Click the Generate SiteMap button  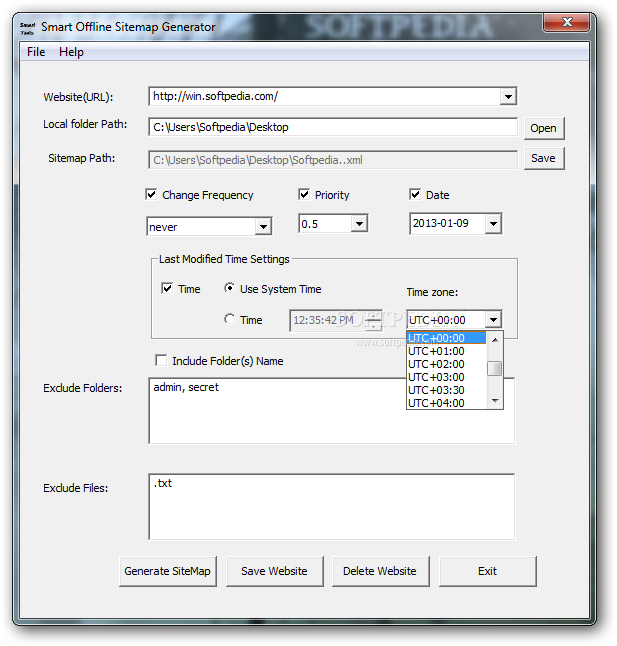click(x=168, y=571)
